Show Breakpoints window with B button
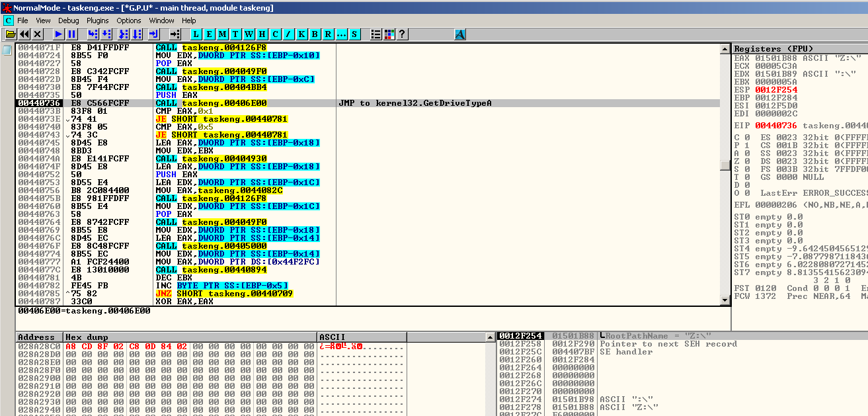The width and height of the screenshot is (868, 416). pos(315,34)
